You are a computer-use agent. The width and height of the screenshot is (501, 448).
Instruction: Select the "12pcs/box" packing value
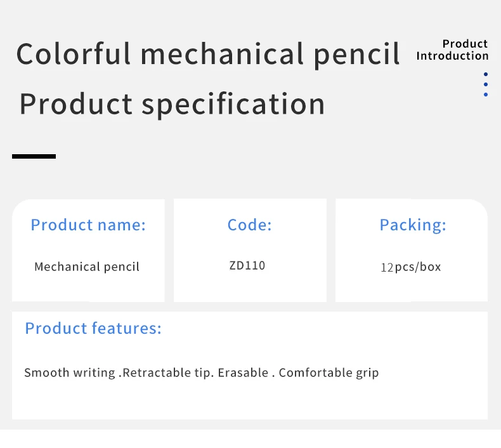click(x=410, y=267)
